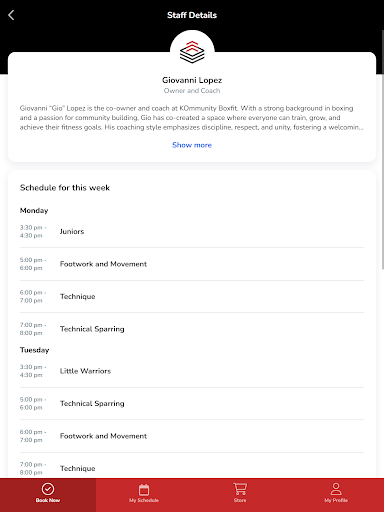Viewport: 384px width, 512px height.
Task: Open the Store shopping cart icon
Action: [240, 489]
